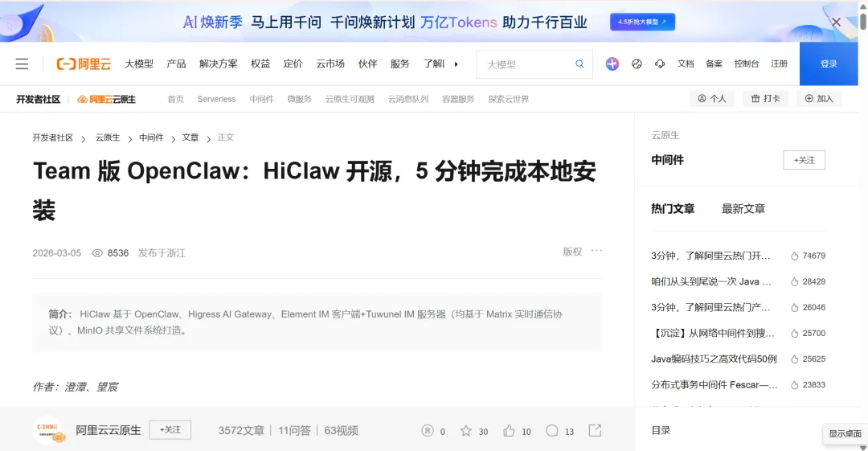Click 中间件 in the breadcrumb

pos(151,137)
